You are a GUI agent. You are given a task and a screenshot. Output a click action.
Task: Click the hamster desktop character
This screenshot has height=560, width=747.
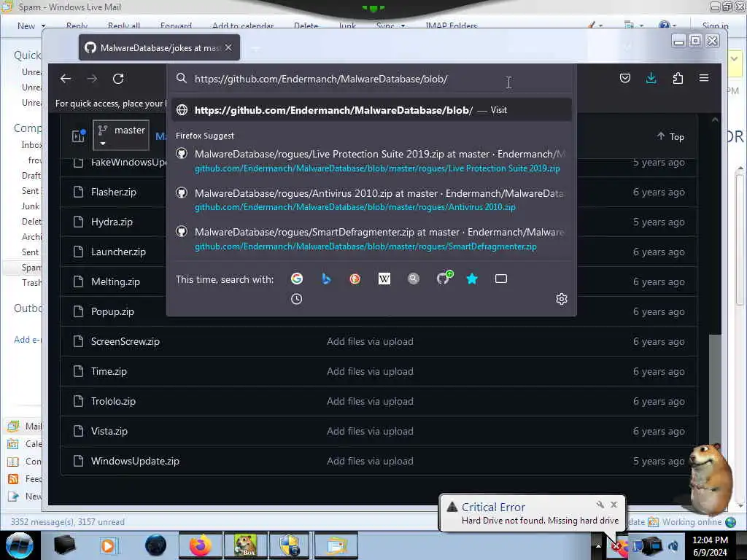(710, 478)
